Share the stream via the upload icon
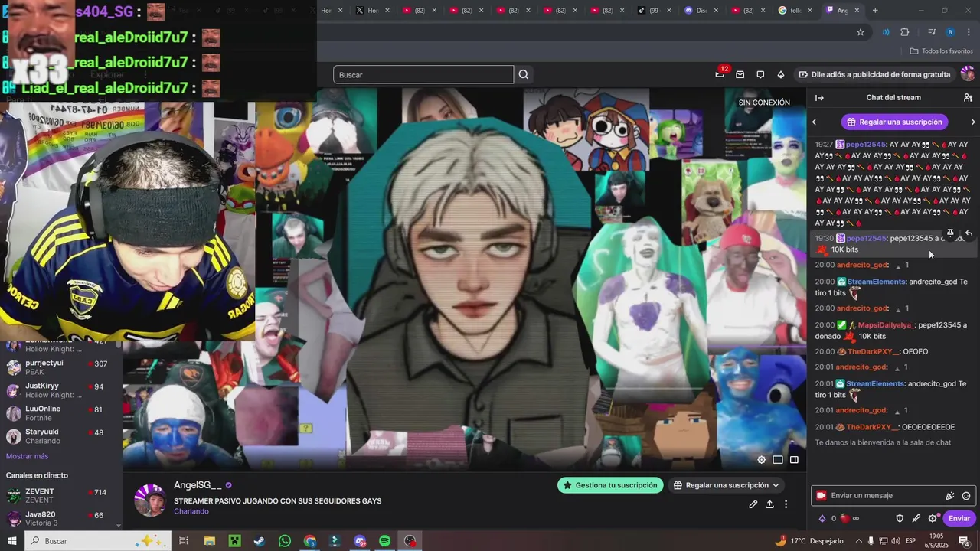Viewport: 980px width, 551px height. (x=769, y=504)
